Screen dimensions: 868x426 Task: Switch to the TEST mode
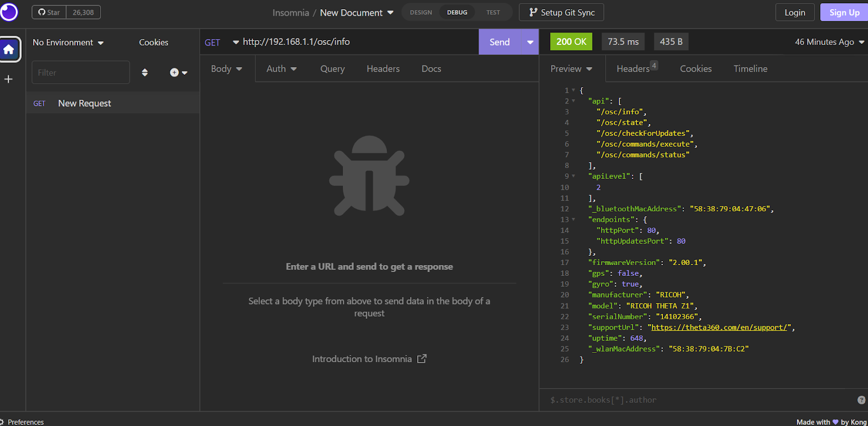pos(493,12)
